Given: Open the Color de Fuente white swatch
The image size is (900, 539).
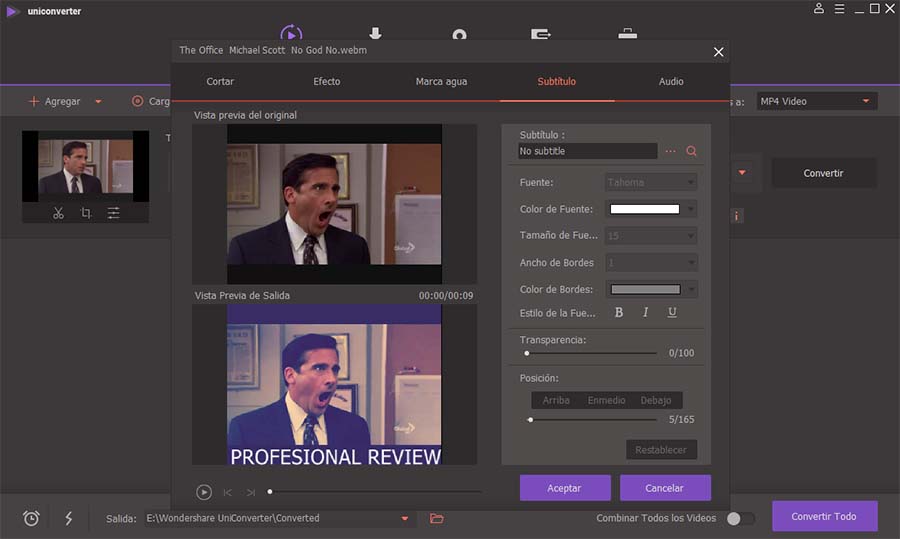Looking at the screenshot, I should 645,209.
